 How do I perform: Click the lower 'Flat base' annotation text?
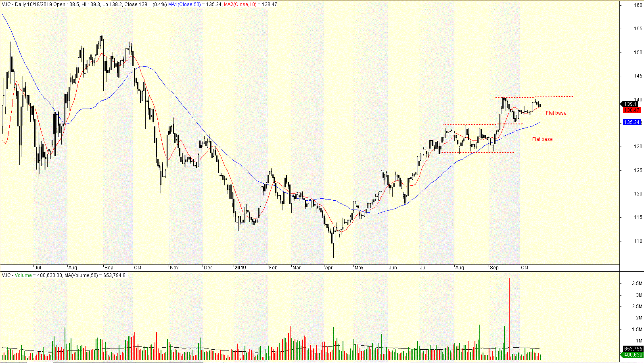click(542, 139)
